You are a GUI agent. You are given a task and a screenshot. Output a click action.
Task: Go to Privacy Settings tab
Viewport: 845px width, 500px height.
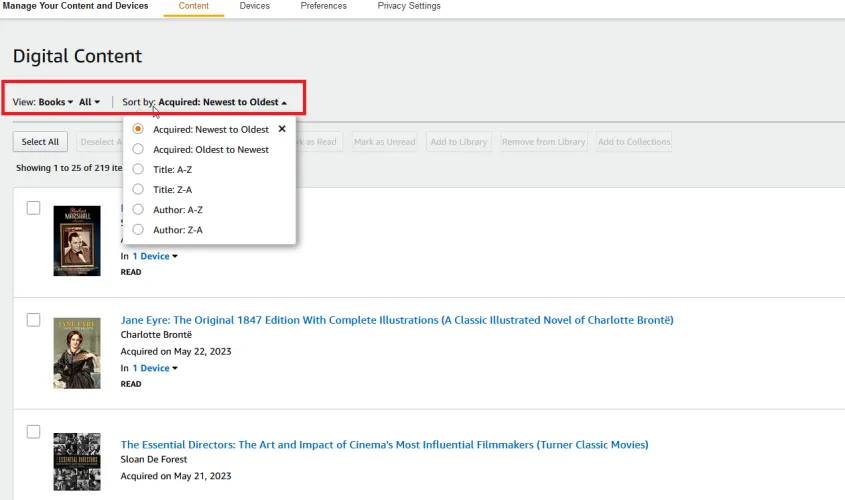tap(408, 6)
